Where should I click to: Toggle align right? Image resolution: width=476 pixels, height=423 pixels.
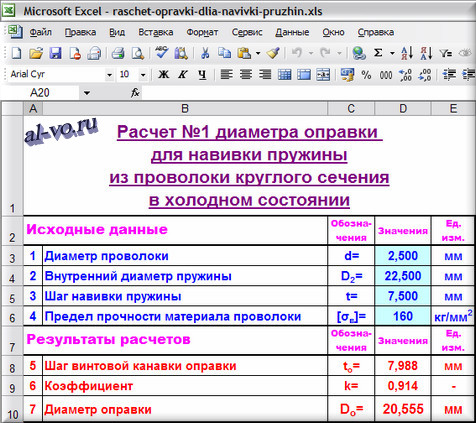tap(265, 74)
